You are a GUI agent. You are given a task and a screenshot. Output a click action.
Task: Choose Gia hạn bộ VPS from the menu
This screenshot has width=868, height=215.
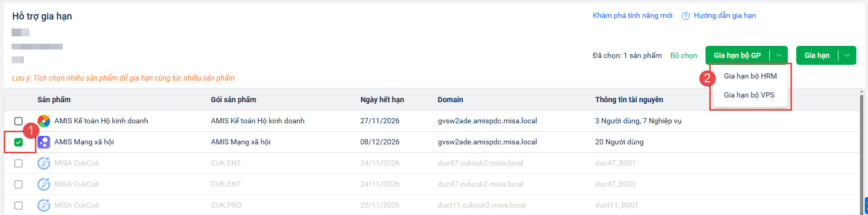749,95
